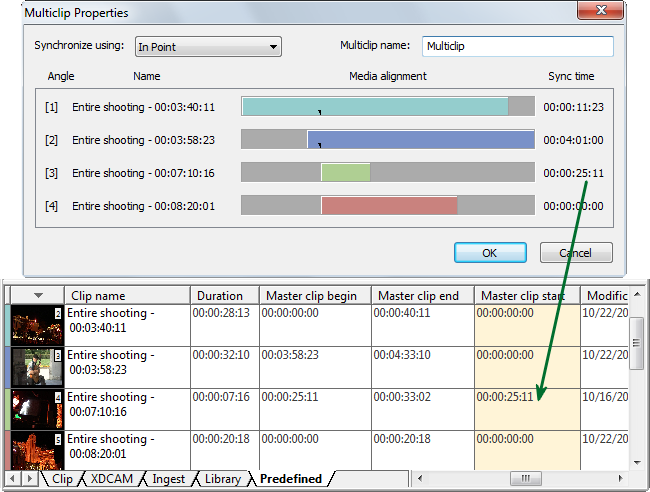
Task: Click vertical scrollbar down arrow
Action: [637, 463]
